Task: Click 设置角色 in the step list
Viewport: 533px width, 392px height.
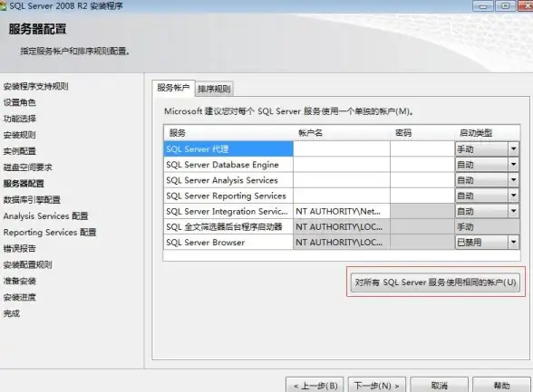Action: tap(19, 102)
